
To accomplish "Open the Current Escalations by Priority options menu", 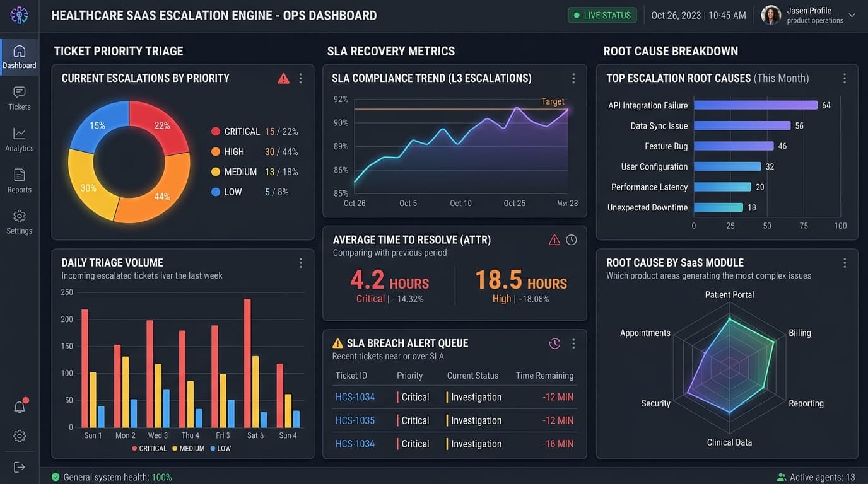I will (x=301, y=78).
